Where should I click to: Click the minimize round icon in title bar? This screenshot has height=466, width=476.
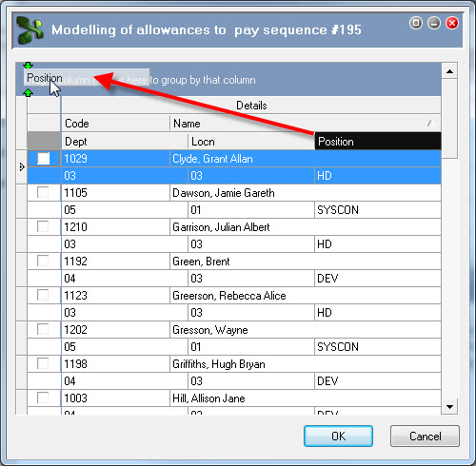click(x=434, y=23)
